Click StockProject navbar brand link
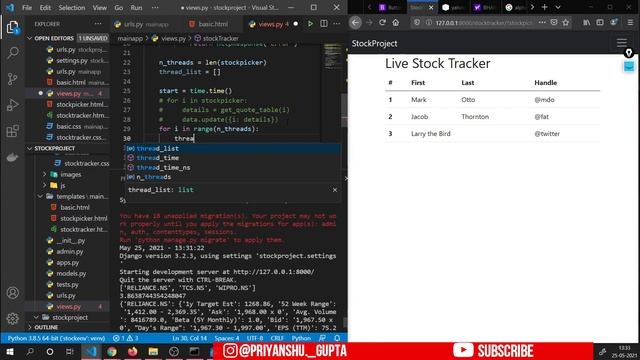Image resolution: width=640 pixels, height=360 pixels. (x=374, y=43)
